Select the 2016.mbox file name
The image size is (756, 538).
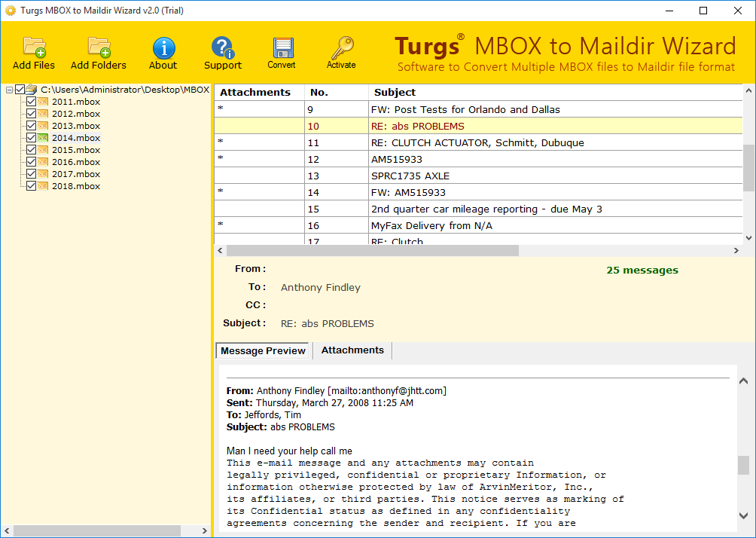[76, 162]
